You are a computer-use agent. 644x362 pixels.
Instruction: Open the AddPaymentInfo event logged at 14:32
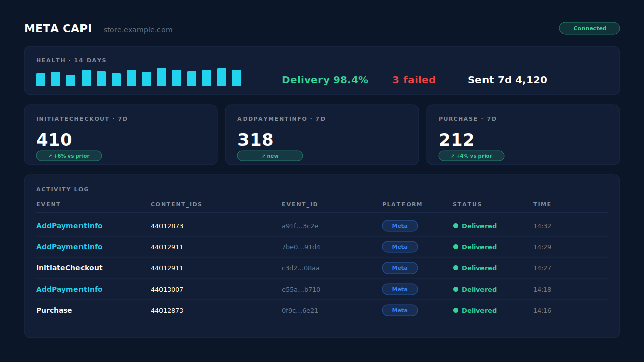69,226
